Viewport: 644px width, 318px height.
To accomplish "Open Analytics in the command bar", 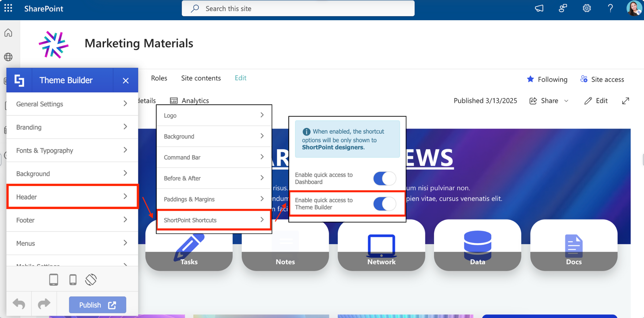I will pos(189,101).
